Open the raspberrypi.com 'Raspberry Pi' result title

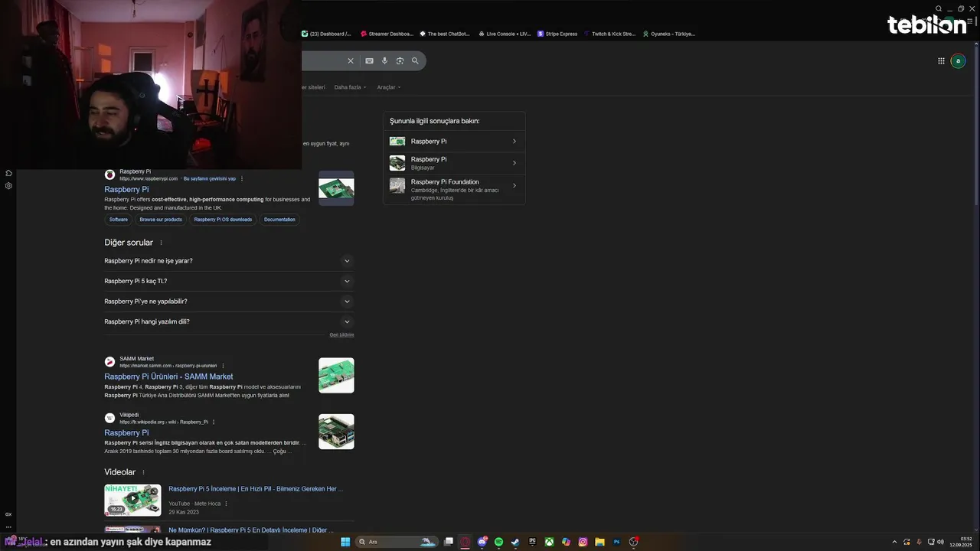point(126,190)
